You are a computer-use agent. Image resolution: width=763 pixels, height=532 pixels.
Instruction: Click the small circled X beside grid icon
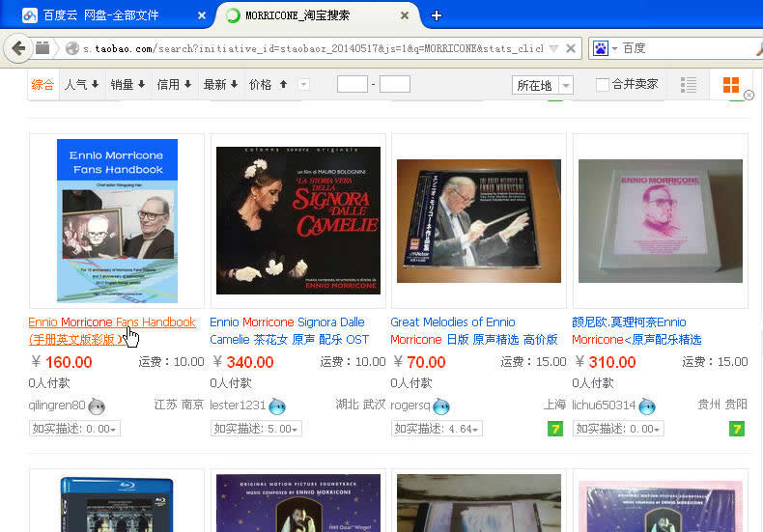[749, 95]
